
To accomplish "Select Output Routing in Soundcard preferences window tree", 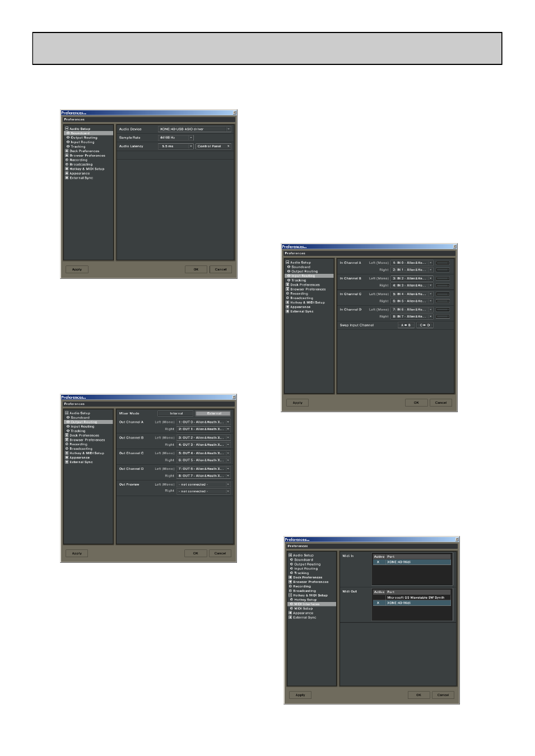I will tap(83, 138).
